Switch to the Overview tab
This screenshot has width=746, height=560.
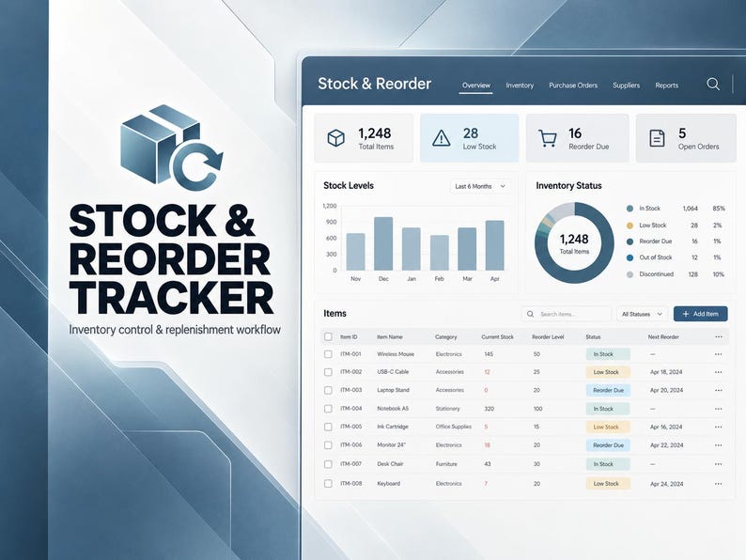click(475, 86)
